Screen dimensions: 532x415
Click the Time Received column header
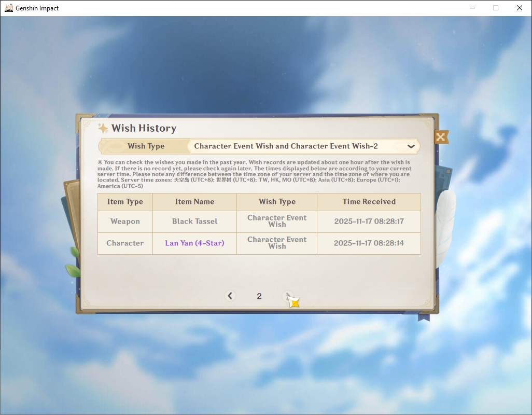click(369, 202)
